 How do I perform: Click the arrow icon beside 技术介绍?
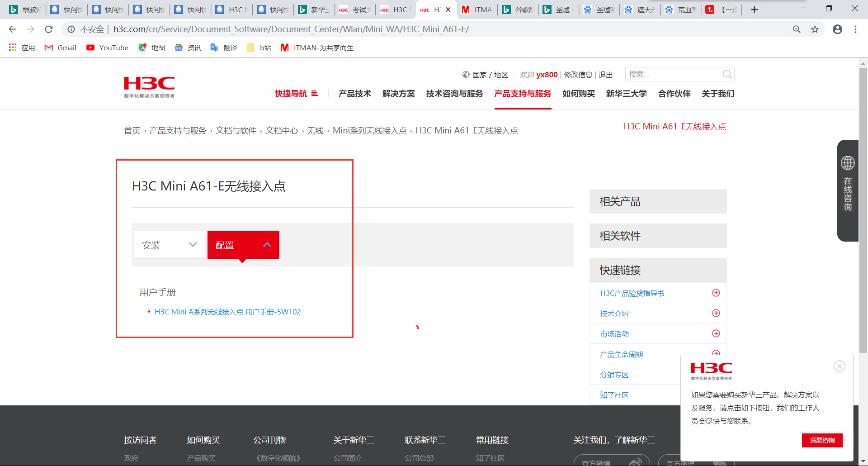[x=716, y=313]
